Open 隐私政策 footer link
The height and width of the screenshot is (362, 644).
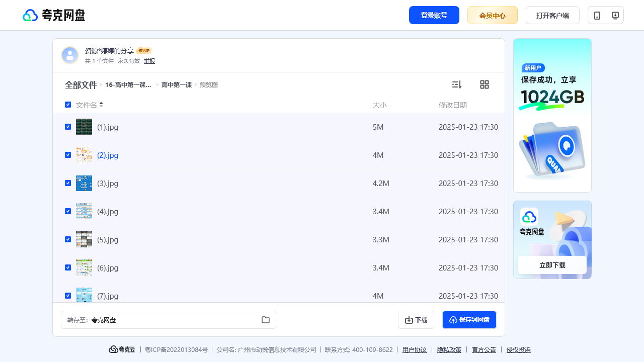point(449,350)
